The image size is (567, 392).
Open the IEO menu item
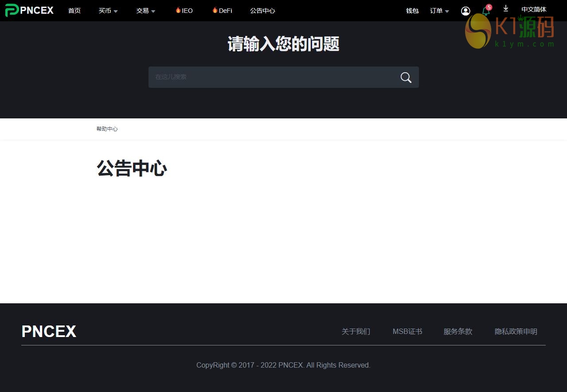184,11
